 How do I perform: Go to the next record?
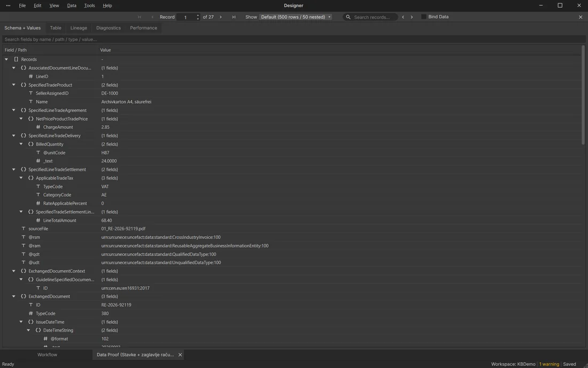220,17
